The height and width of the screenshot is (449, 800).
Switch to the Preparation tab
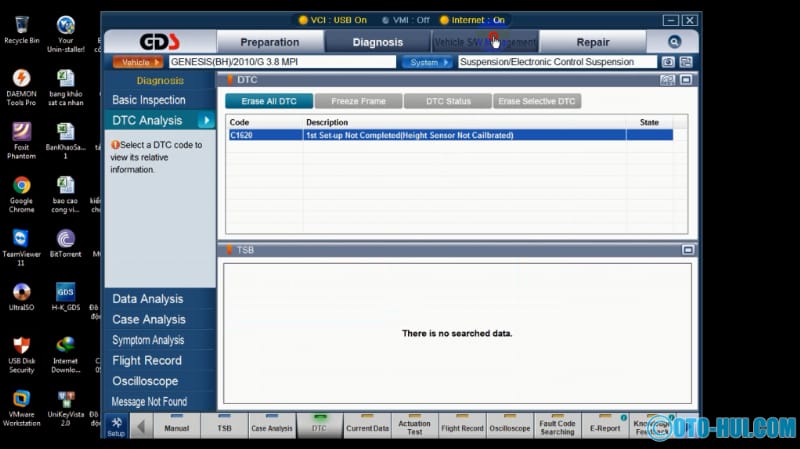coord(269,42)
